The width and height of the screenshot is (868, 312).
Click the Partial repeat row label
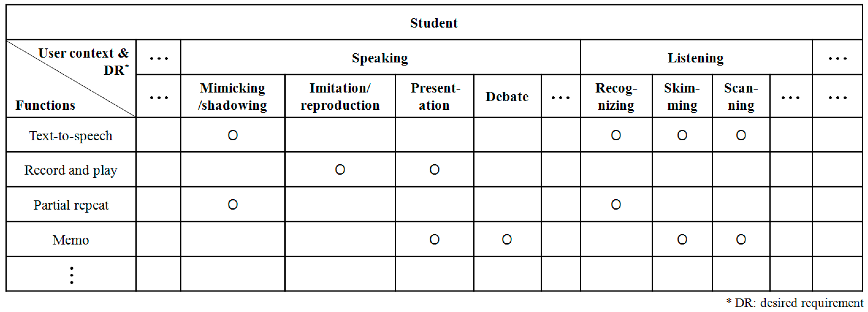[71, 205]
